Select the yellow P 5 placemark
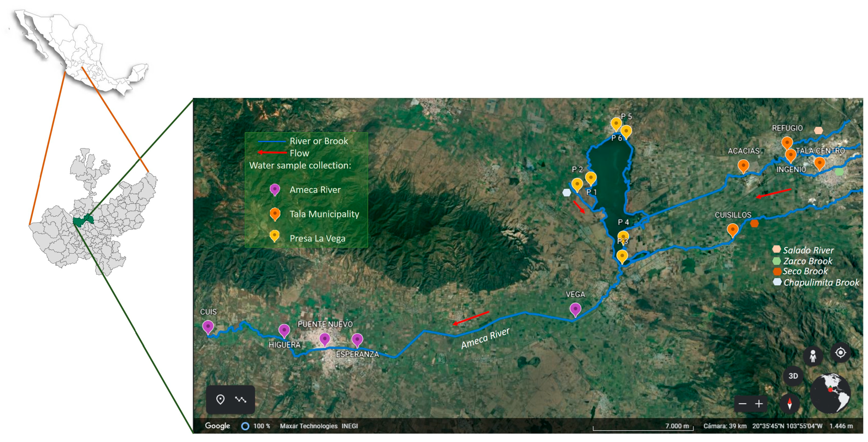 click(x=616, y=124)
